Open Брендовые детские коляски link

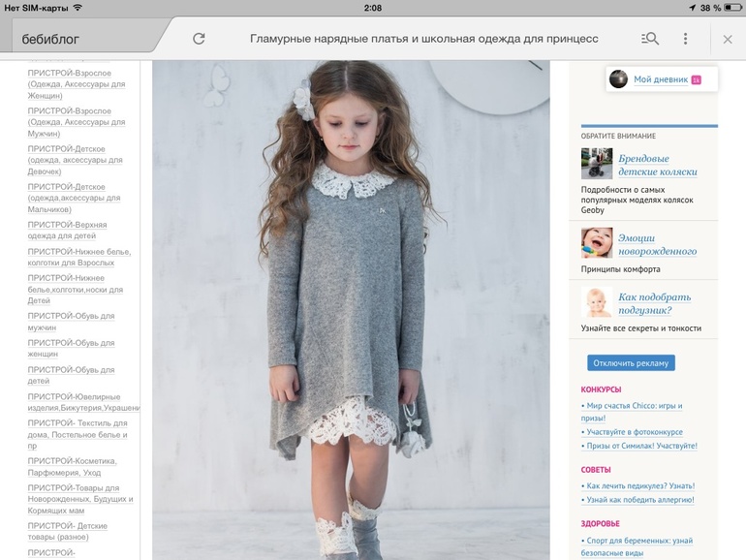click(658, 165)
